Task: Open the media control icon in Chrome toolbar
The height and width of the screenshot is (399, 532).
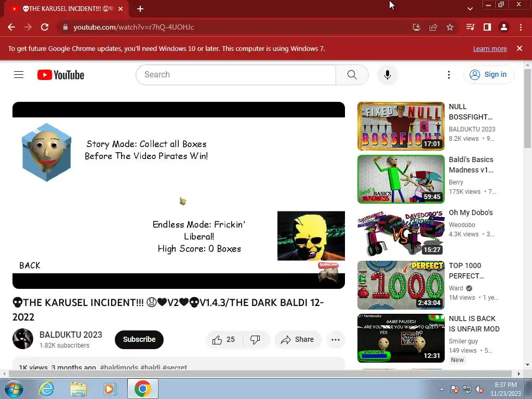Action: tap(470, 27)
